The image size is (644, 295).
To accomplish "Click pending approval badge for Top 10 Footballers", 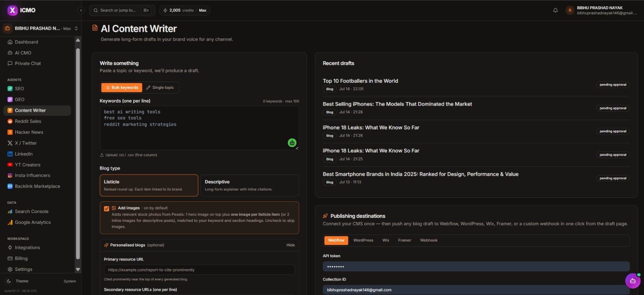I will point(613,85).
